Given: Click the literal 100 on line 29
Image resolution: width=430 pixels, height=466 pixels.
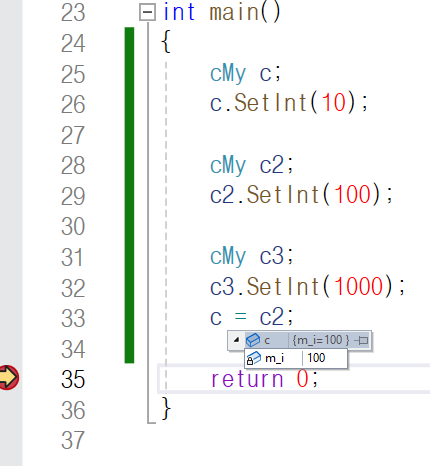Looking at the screenshot, I should coord(352,195).
